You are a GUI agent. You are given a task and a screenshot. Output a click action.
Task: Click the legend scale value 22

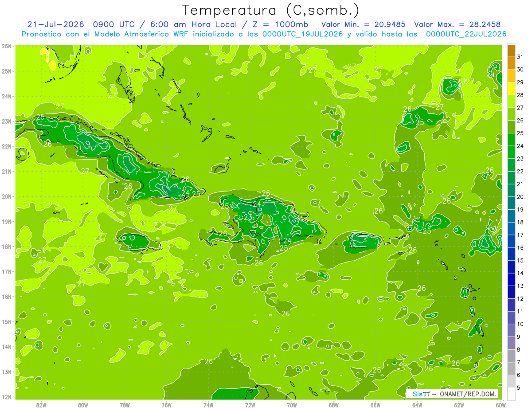[x=520, y=172]
